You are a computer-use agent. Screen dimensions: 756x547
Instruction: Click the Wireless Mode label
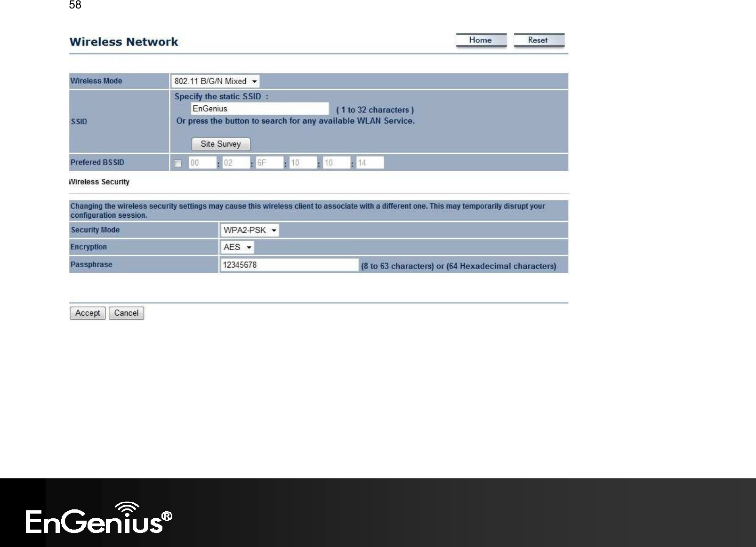(96, 81)
